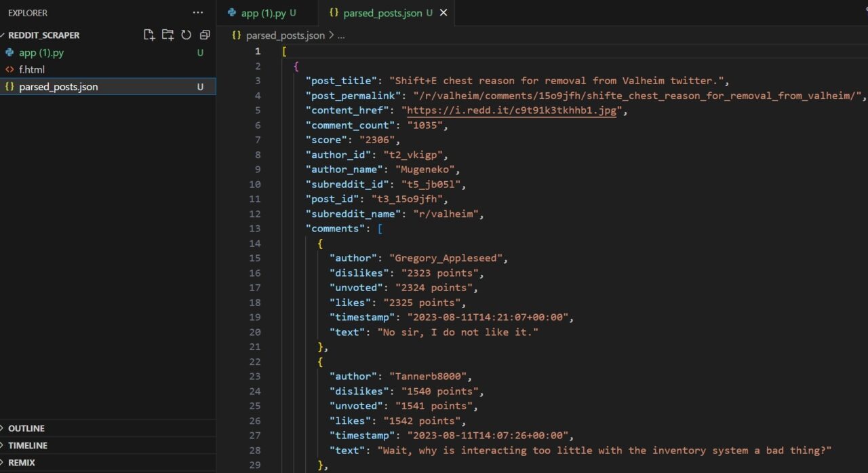Click the New File icon in Explorer

pyautogui.click(x=149, y=35)
